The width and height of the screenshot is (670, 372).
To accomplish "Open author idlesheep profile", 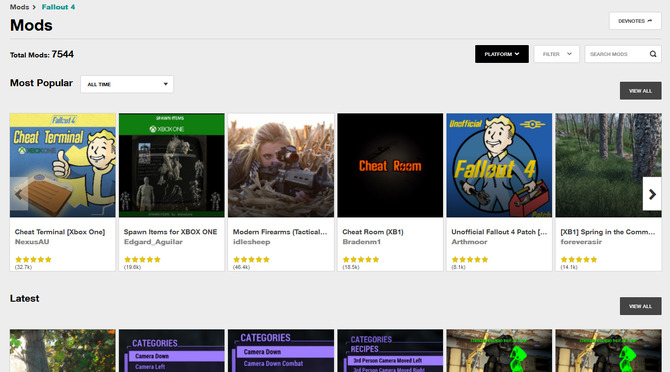I will tap(252, 242).
